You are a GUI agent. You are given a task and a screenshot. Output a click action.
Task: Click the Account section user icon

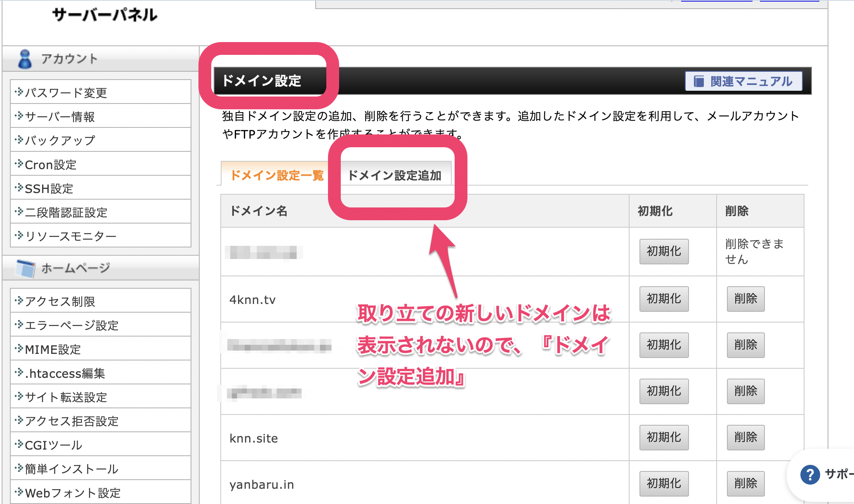25,59
